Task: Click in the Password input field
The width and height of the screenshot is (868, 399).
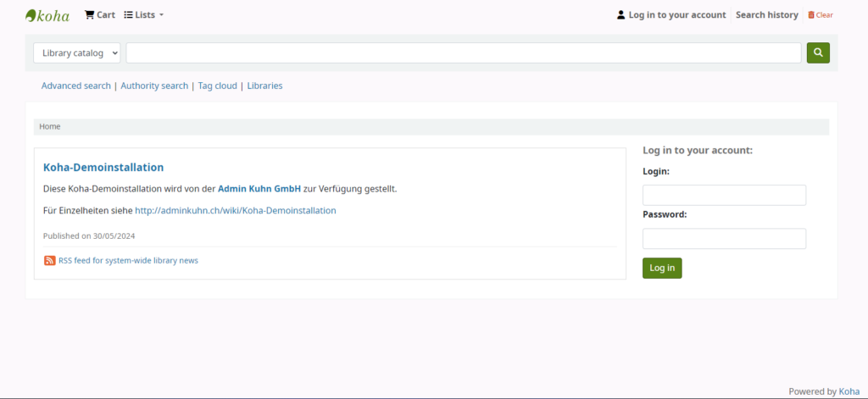Action: coord(724,239)
